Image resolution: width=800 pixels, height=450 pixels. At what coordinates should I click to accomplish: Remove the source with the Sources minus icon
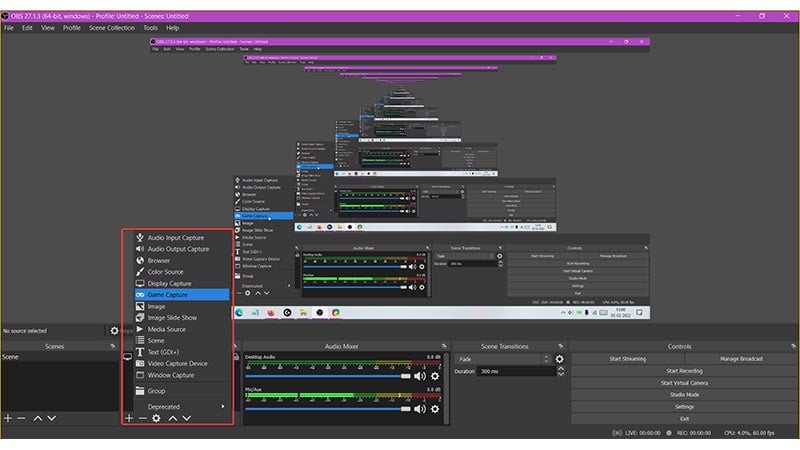pyautogui.click(x=143, y=418)
